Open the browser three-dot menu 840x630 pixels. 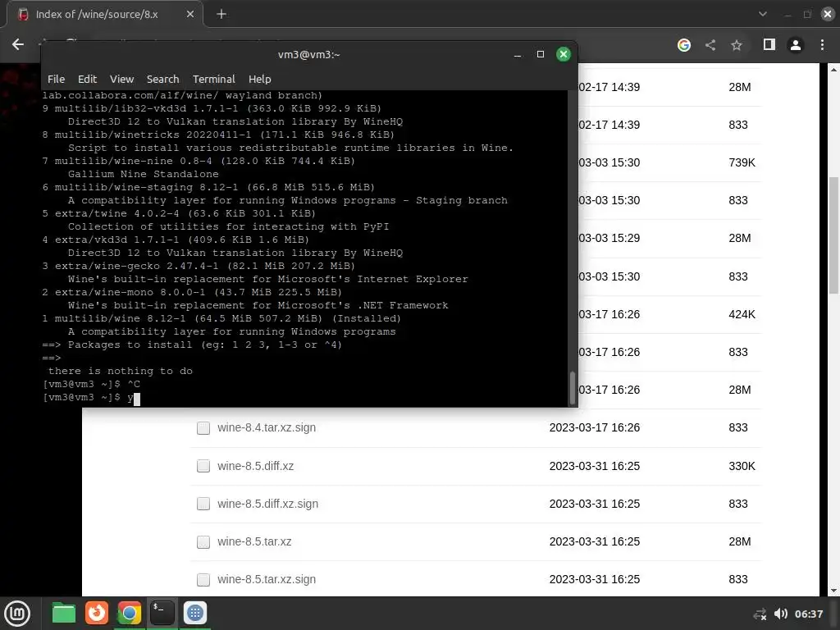click(822, 45)
